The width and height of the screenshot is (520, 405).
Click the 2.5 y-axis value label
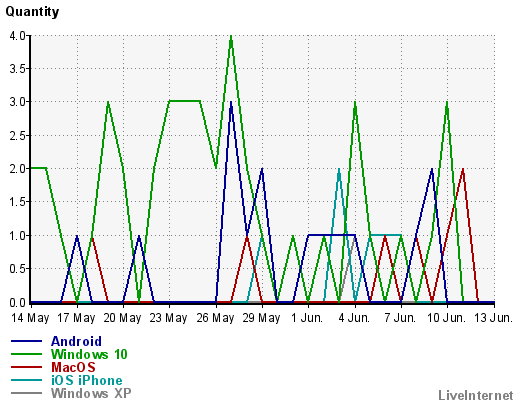coord(18,136)
